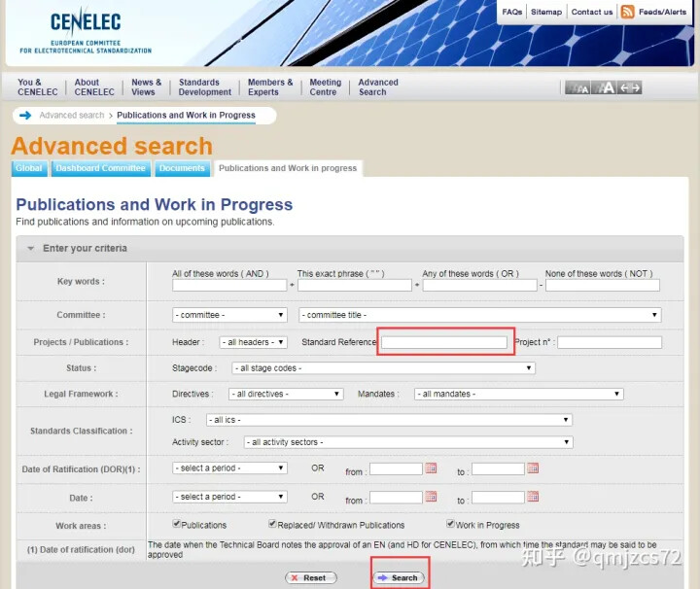Collapse the Enter your criteria section
The image size is (700, 589).
31,249
